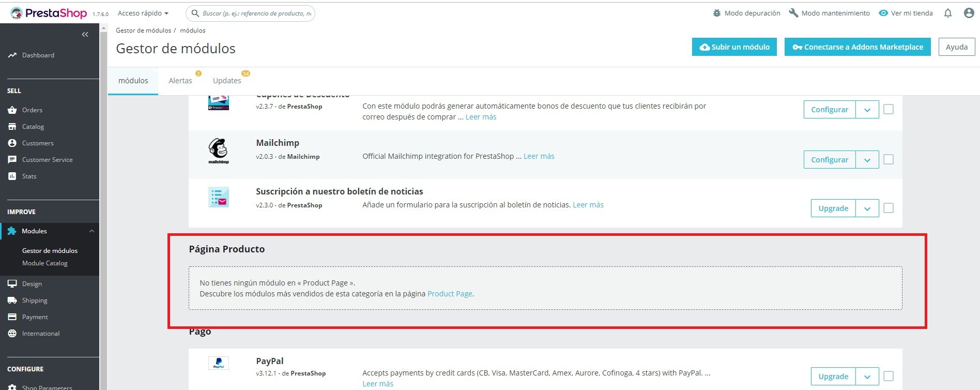Image resolution: width=980 pixels, height=390 pixels.
Task: Click the International globe icon
Action: (x=12, y=334)
